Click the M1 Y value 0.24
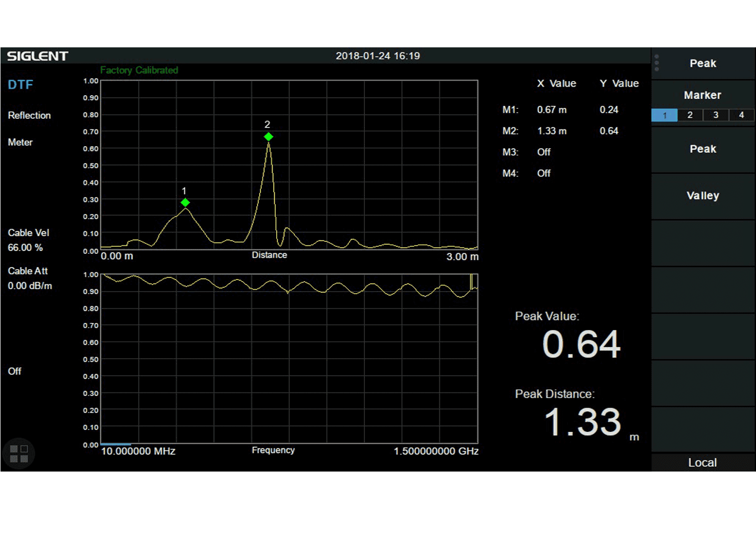Screen dimensions: 756x534 click(609, 110)
